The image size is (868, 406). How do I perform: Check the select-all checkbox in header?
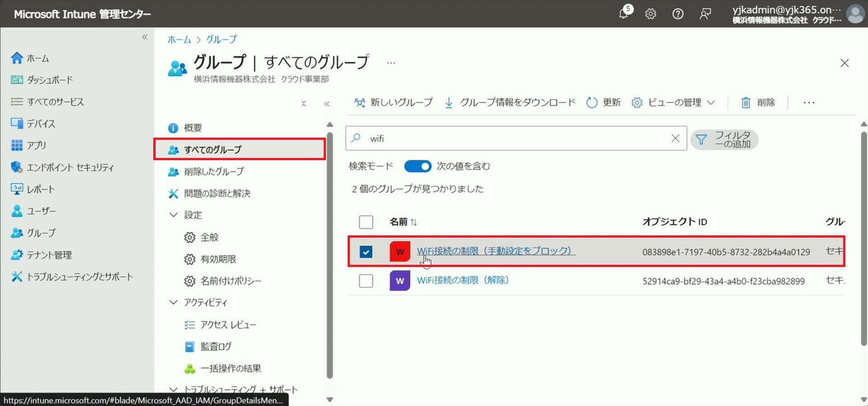[366, 222]
